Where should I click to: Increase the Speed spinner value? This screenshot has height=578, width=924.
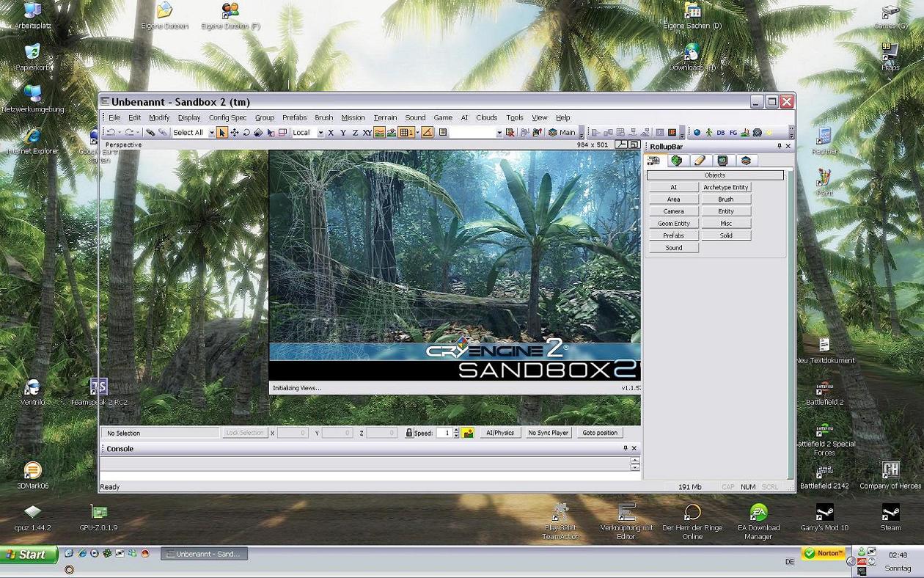point(456,430)
